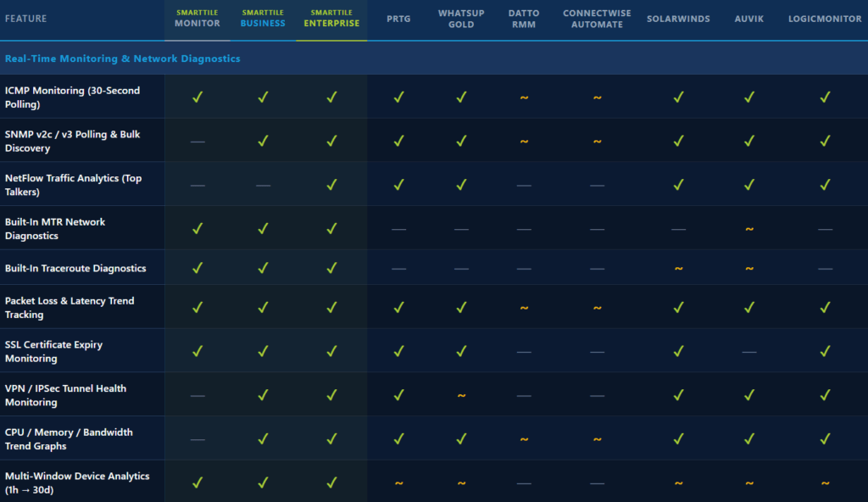The height and width of the screenshot is (502, 868).
Task: Click CPU Trend Graphs checkmark under SmartTile Business
Action: click(x=263, y=439)
